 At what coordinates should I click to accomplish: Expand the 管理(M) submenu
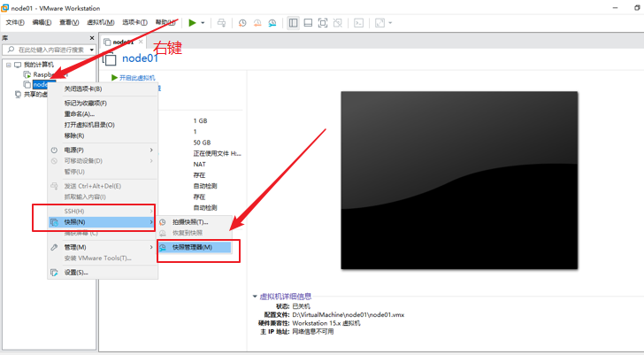[x=103, y=247]
